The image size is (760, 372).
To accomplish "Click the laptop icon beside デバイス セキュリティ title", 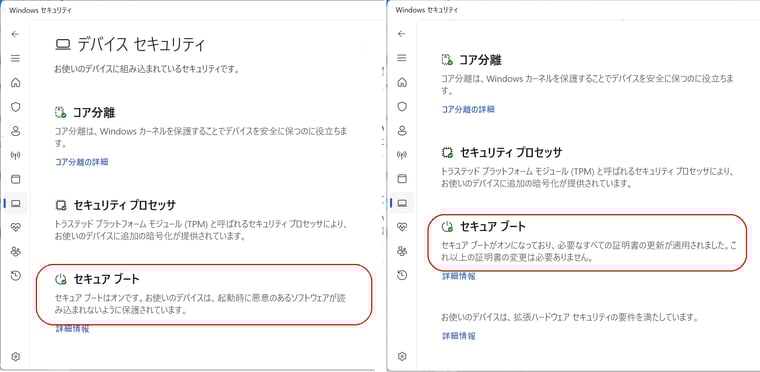I will [62, 45].
